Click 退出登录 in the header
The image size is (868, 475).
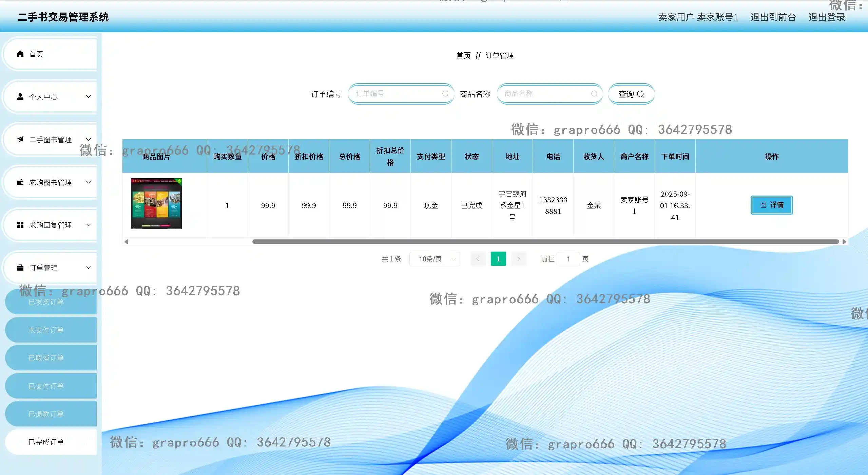827,17
